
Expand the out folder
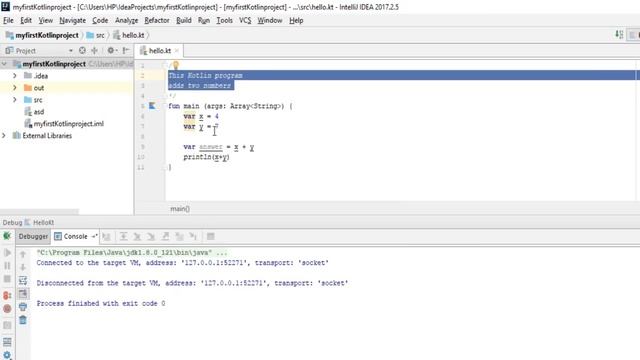click(x=15, y=88)
